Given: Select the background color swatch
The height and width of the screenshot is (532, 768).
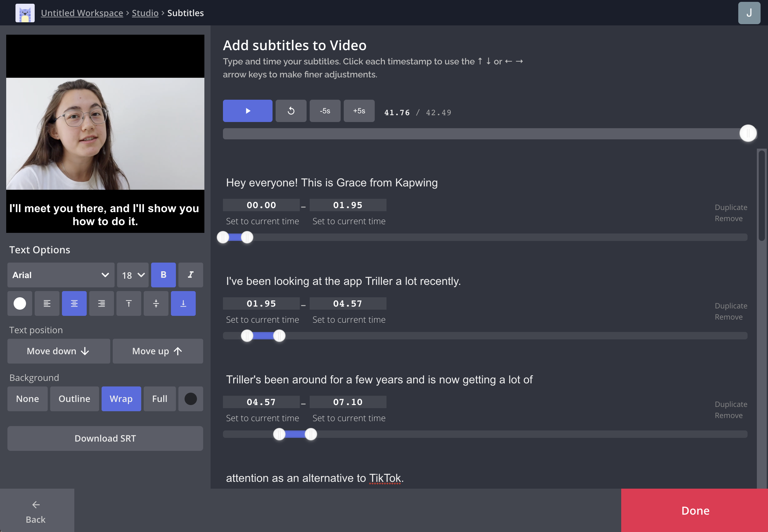Looking at the screenshot, I should click(191, 399).
